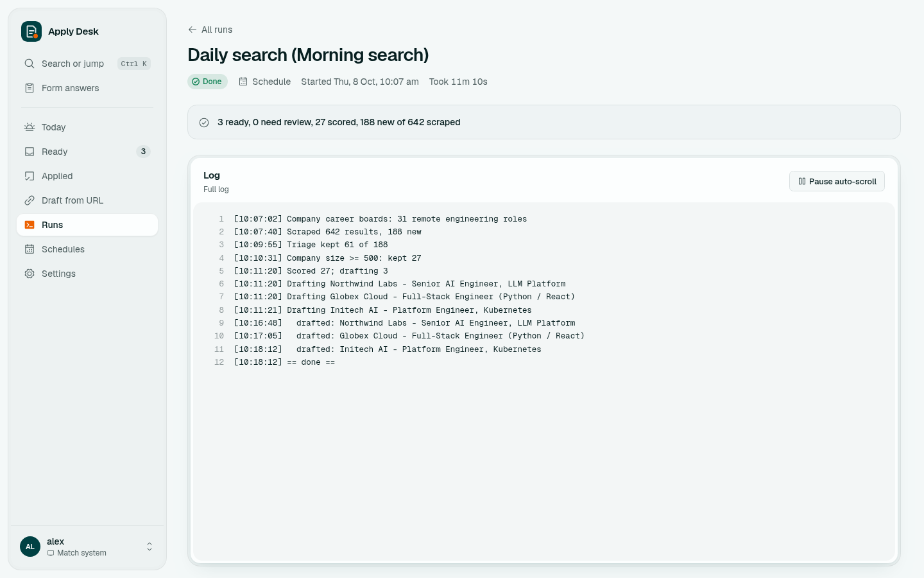This screenshot has height=578, width=924.
Task: Go back to All runs
Action: point(210,30)
